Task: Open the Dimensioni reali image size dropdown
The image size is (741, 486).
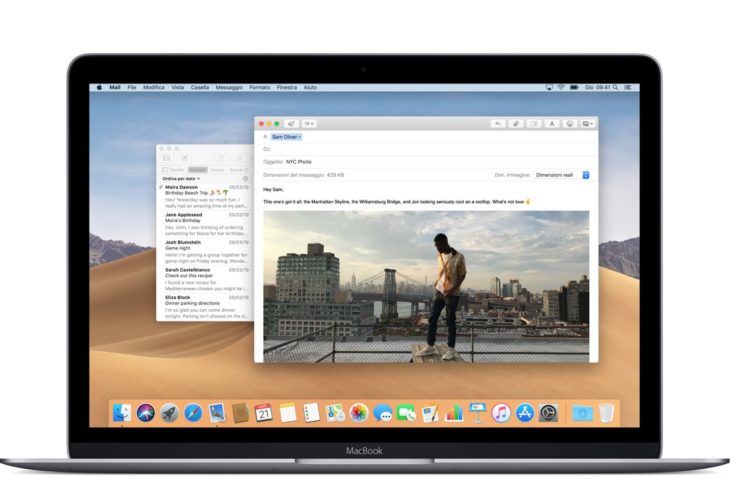Action: tap(562, 175)
